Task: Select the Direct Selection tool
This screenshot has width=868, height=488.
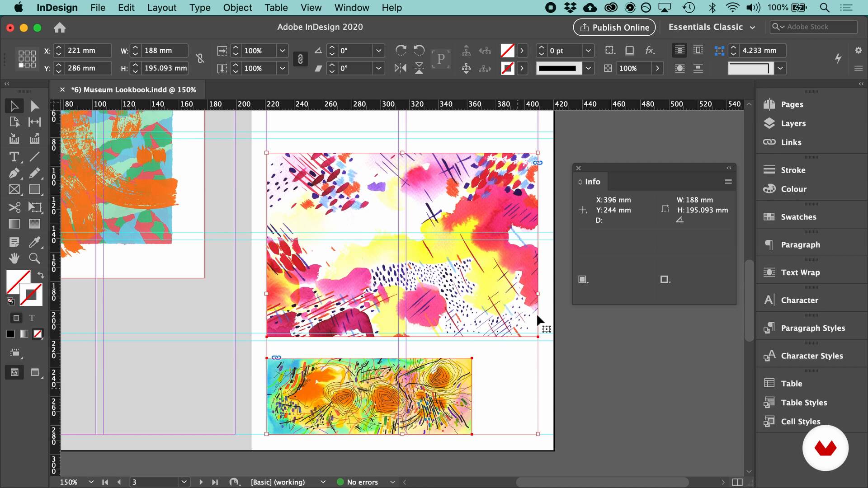Action: click(34, 106)
